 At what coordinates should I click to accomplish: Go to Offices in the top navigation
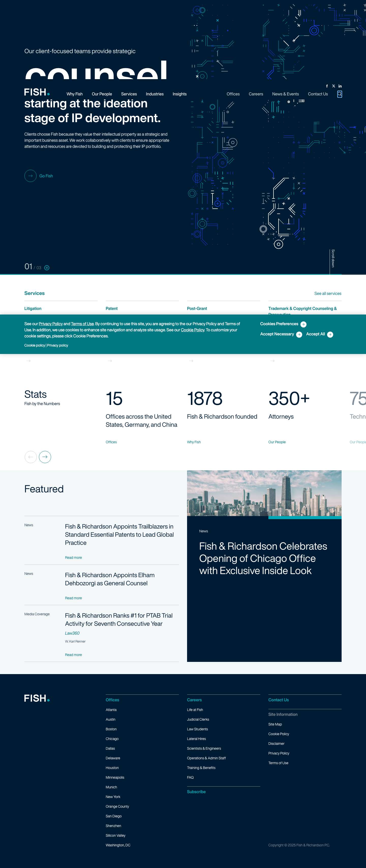pos(233,94)
